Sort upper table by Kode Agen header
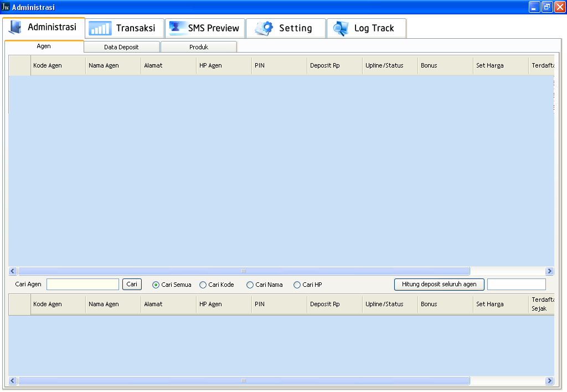The height and width of the screenshot is (392, 567). (58, 65)
